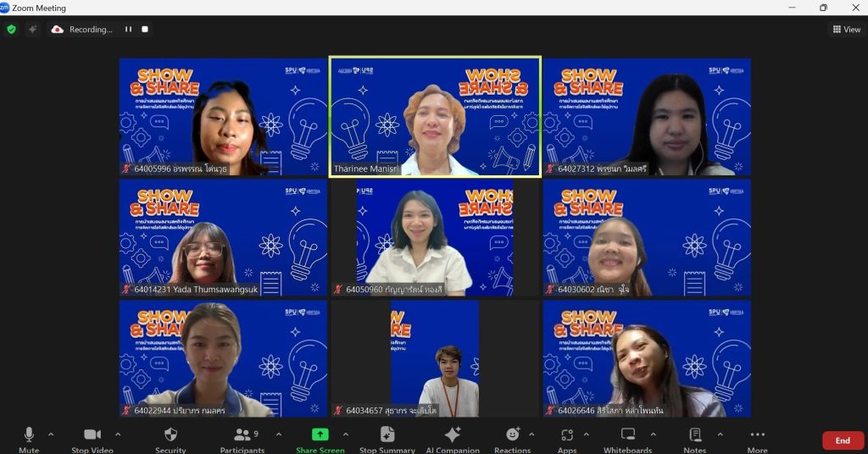Screen dimensions: 868x454
Task: Open Notes
Action: [x=695, y=440]
